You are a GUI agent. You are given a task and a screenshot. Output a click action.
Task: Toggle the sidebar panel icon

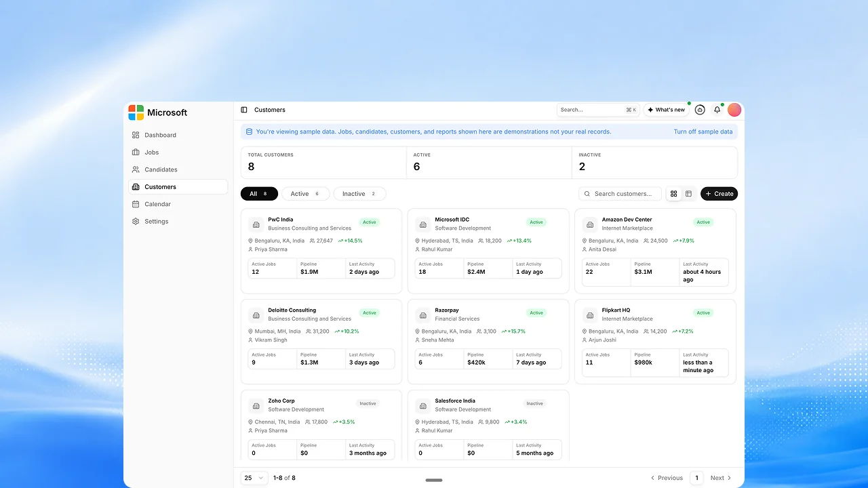[x=244, y=110]
